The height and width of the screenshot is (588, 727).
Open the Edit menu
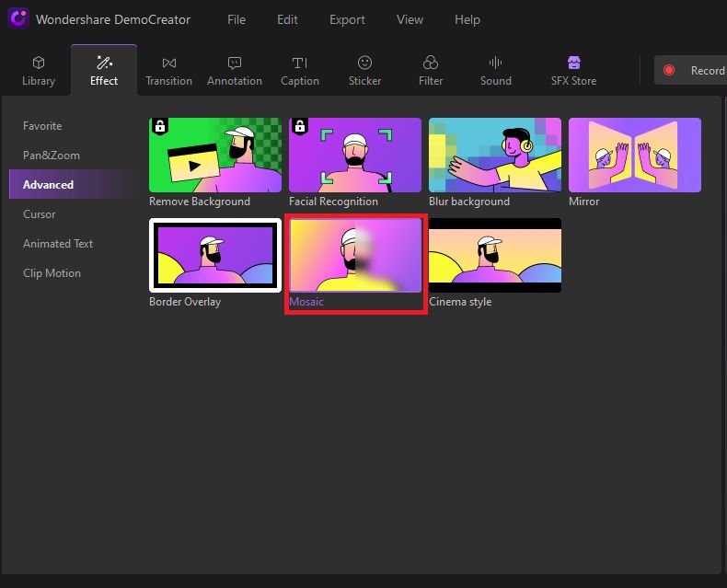287,19
